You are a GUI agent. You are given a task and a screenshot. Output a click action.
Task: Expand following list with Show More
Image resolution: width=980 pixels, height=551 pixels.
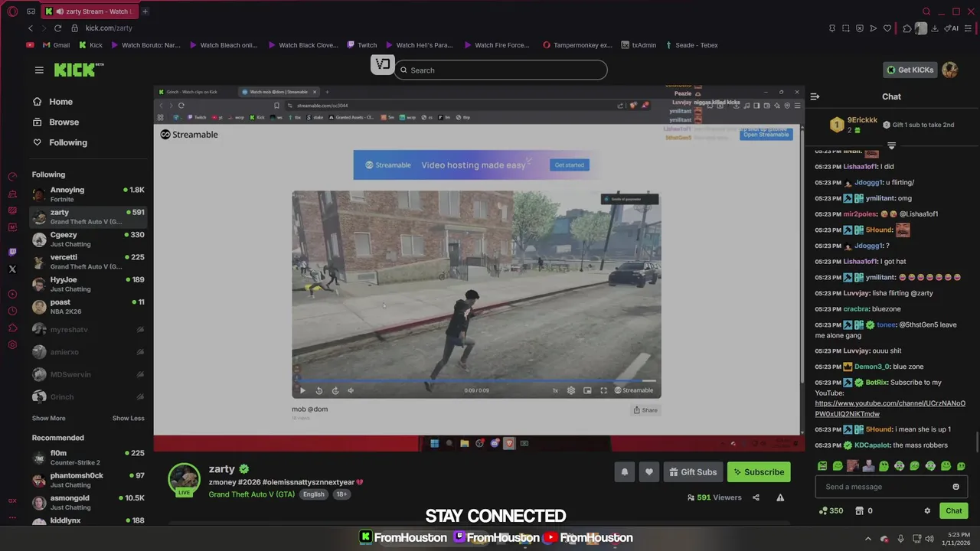pyautogui.click(x=48, y=419)
